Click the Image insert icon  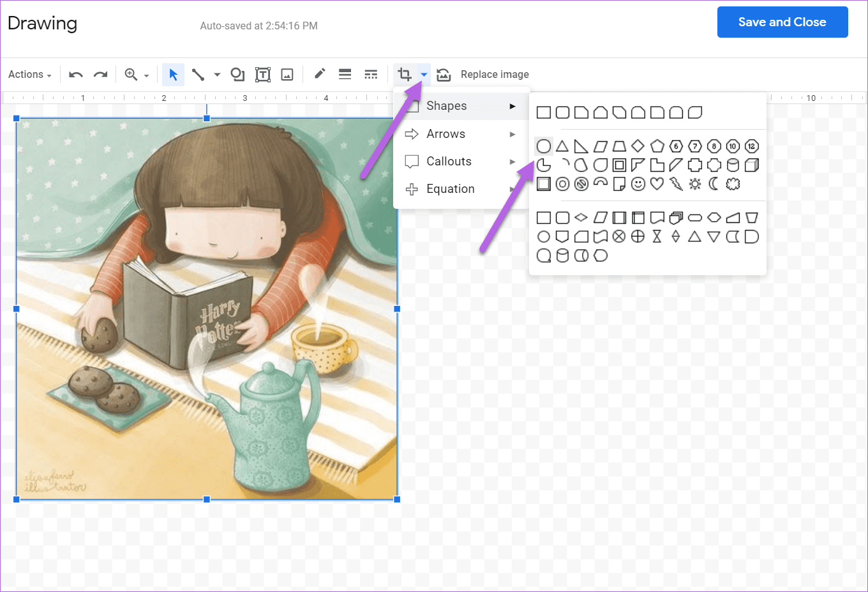coord(287,75)
